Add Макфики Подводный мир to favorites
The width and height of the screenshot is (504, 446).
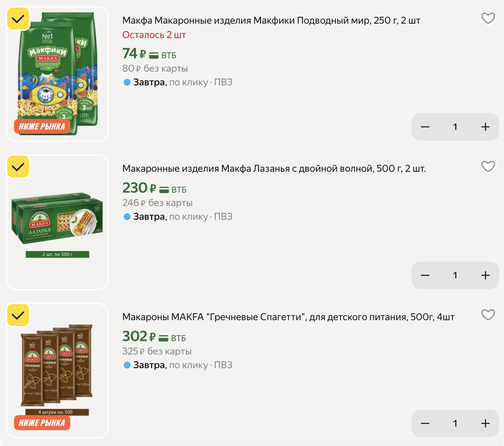point(488,18)
